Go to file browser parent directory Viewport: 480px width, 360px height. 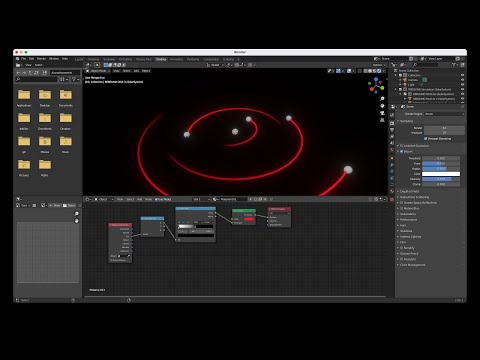30,73
